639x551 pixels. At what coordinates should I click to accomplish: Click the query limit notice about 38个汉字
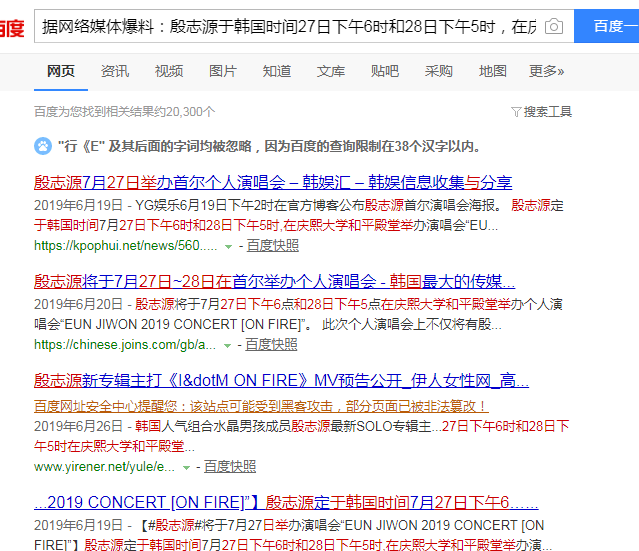pos(269,146)
